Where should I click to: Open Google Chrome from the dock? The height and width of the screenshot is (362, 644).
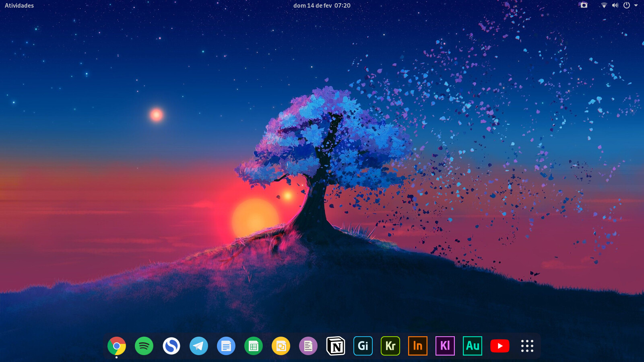point(117,346)
